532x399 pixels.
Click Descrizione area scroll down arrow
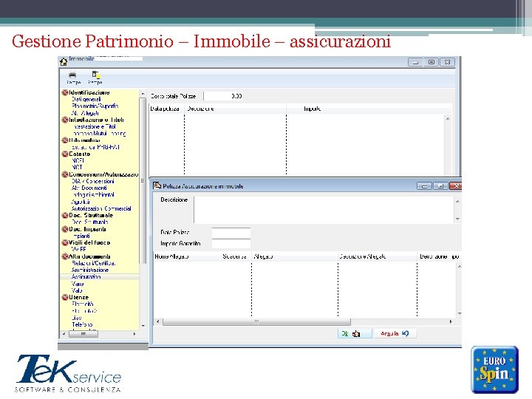pos(457,219)
